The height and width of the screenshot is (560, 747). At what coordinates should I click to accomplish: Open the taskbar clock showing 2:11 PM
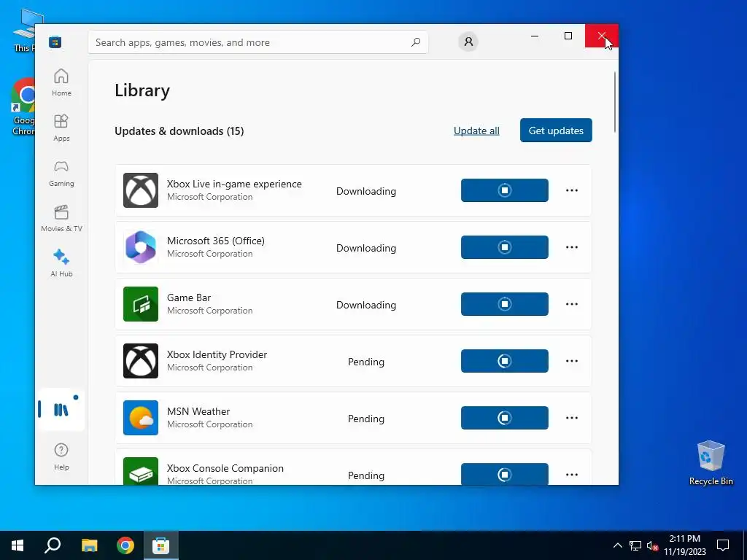coord(684,545)
